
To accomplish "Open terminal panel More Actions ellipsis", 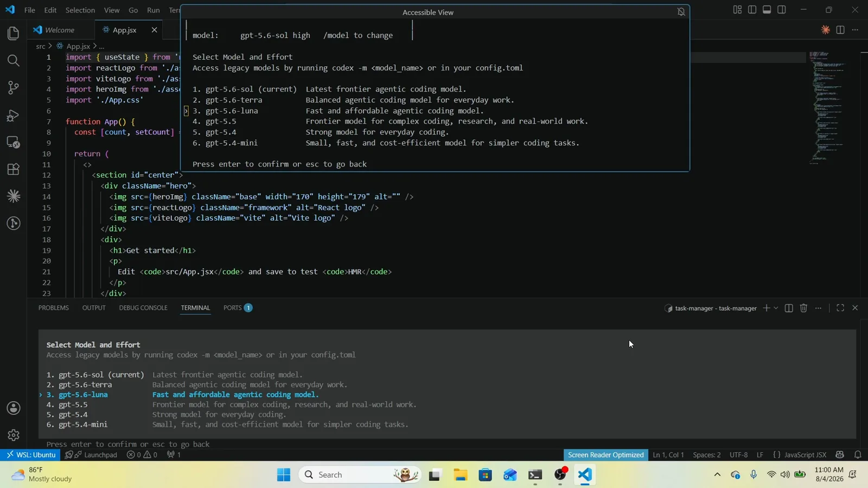I will pos(819,308).
